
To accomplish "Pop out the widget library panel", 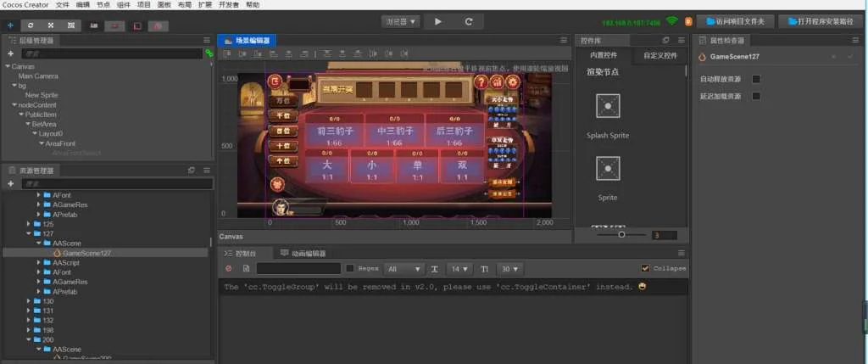I will 666,41.
